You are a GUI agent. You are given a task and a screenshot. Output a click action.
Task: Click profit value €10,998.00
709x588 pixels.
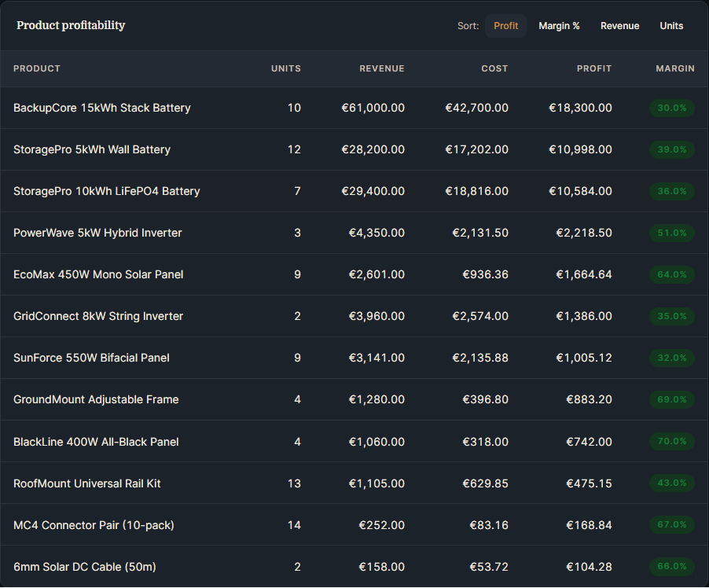(580, 149)
